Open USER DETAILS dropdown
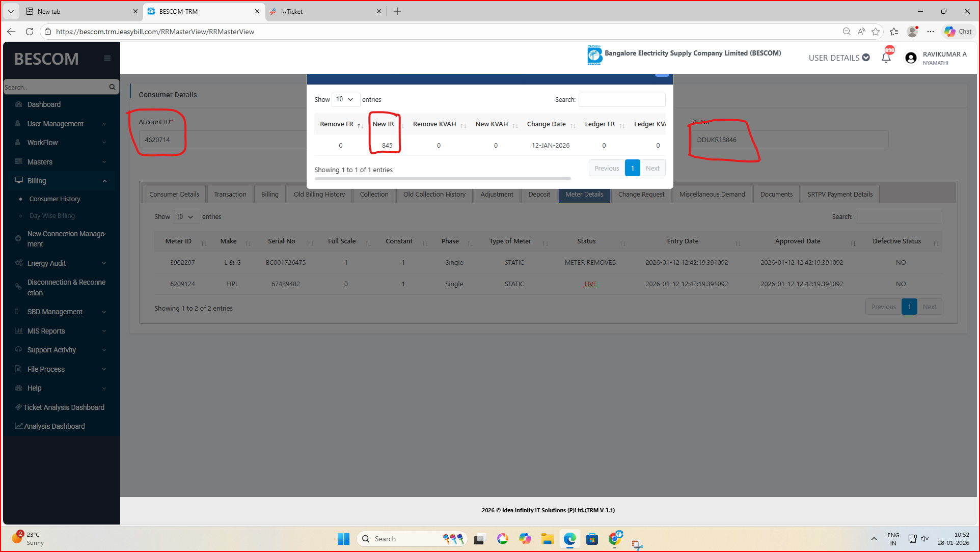 coord(838,58)
